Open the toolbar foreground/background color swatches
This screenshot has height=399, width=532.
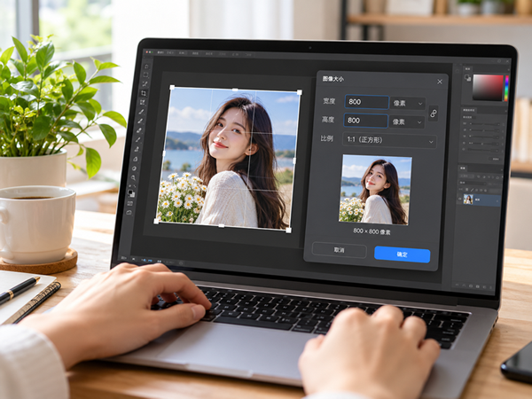pyautogui.click(x=131, y=193)
